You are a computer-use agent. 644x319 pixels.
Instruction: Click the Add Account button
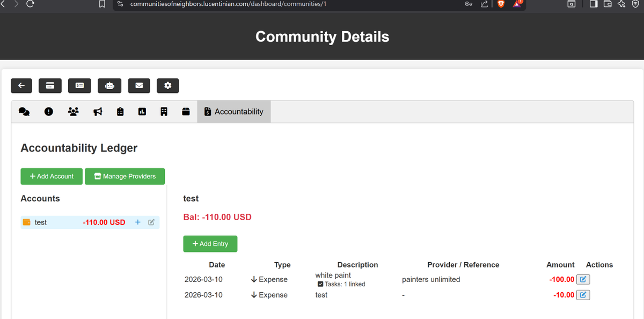tap(52, 176)
